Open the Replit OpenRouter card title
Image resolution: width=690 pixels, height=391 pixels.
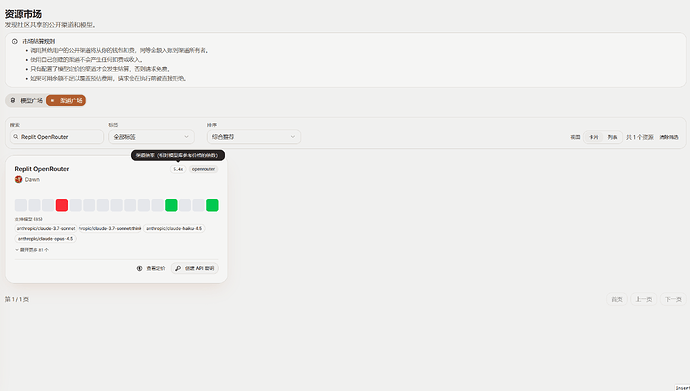tap(42, 169)
